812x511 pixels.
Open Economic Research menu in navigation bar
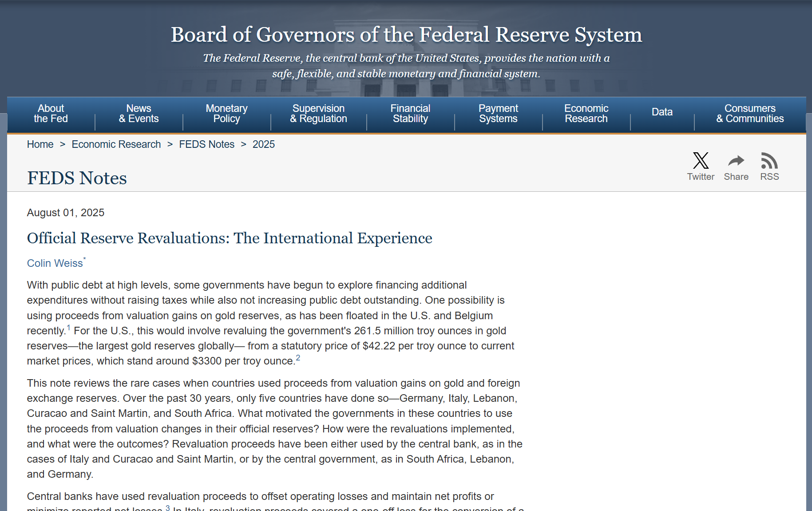click(586, 114)
